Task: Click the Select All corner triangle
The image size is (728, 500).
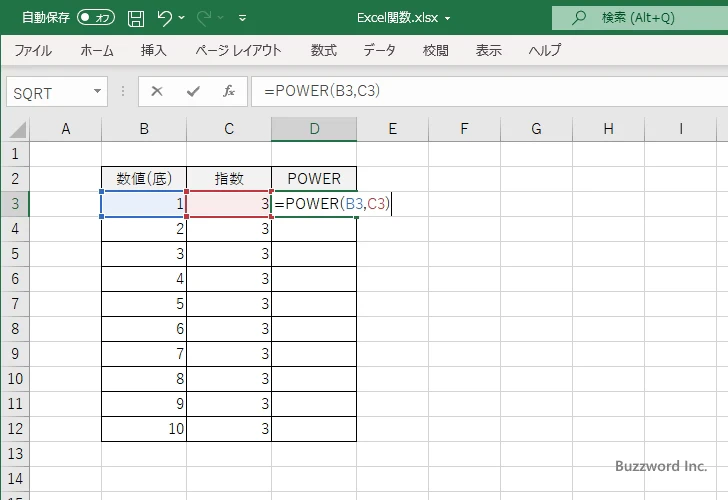Action: pyautogui.click(x=17, y=129)
